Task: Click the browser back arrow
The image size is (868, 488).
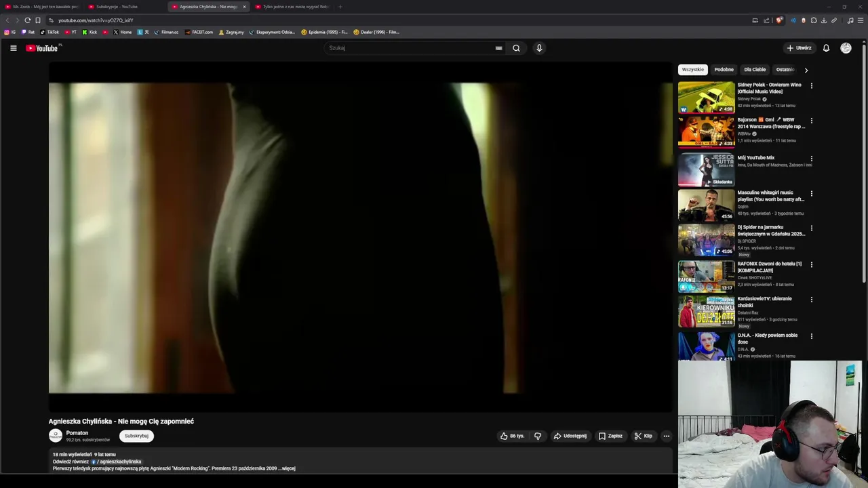Action: [7, 20]
